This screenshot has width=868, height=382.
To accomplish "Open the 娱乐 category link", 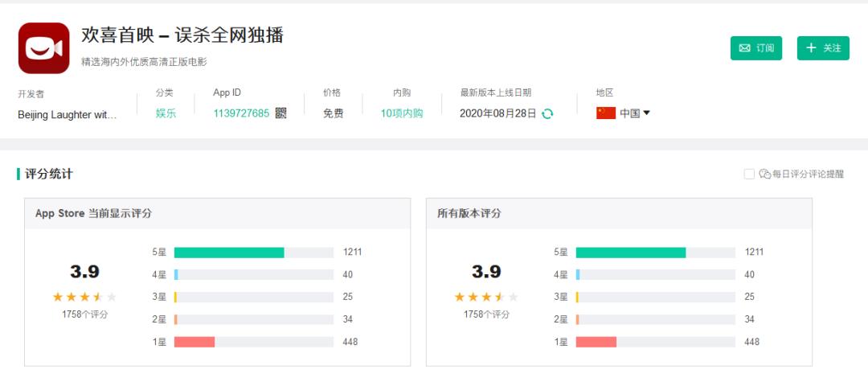I will (166, 113).
